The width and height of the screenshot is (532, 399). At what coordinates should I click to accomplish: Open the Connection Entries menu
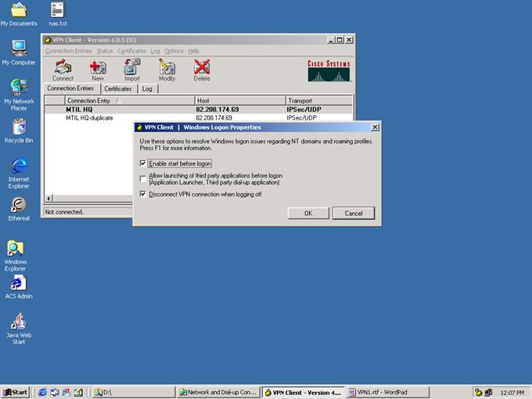point(69,51)
